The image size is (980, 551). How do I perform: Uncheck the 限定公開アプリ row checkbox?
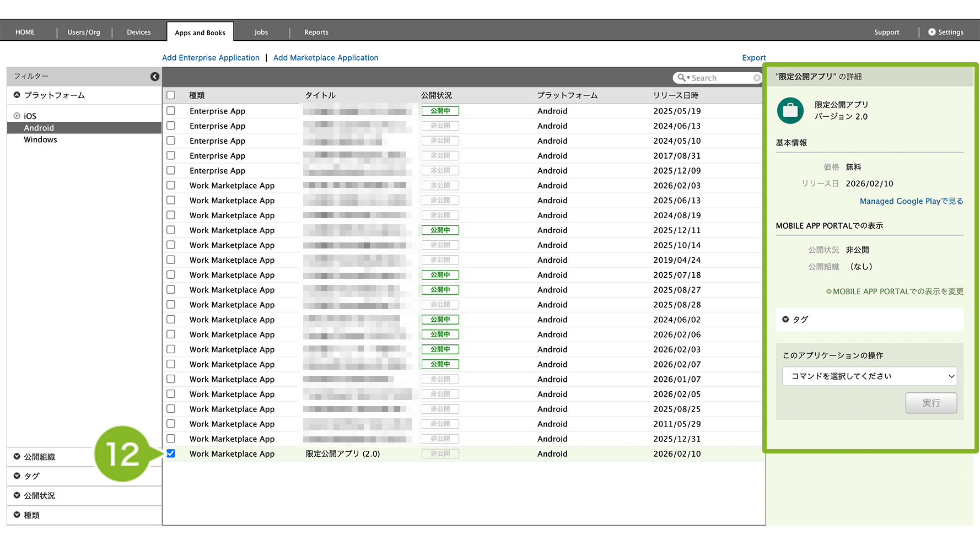171,453
